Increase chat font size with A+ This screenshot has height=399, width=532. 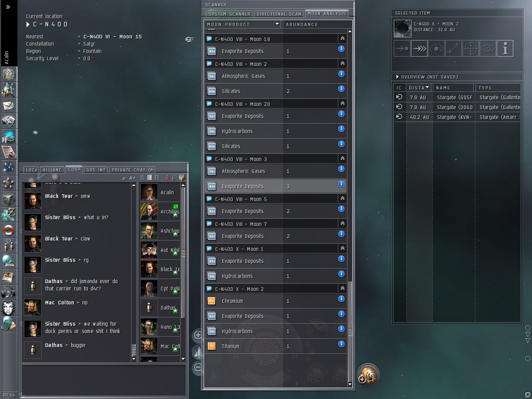click(x=132, y=178)
